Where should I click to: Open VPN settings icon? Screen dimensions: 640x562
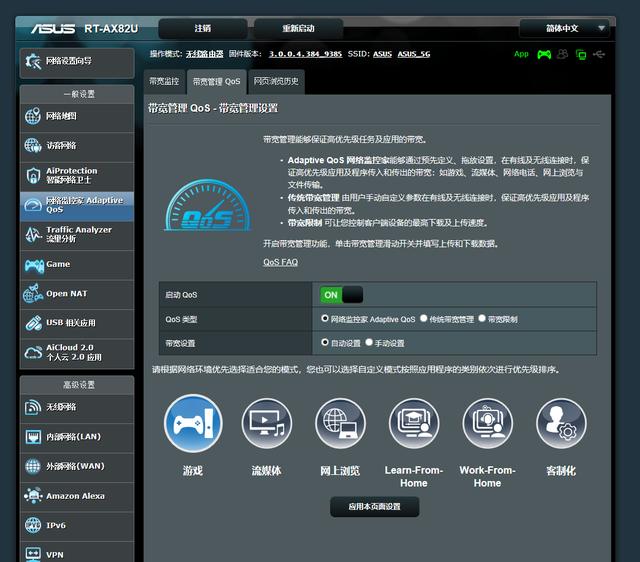pos(33,554)
